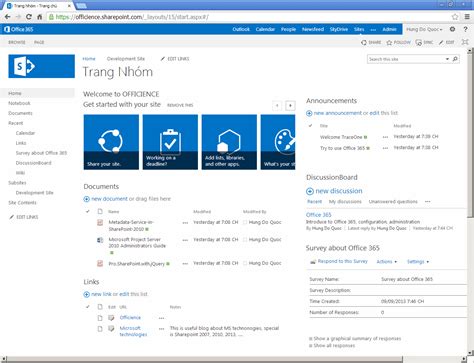Open Site Contents in left navigation
This screenshot has height=363, width=474.
(22, 203)
